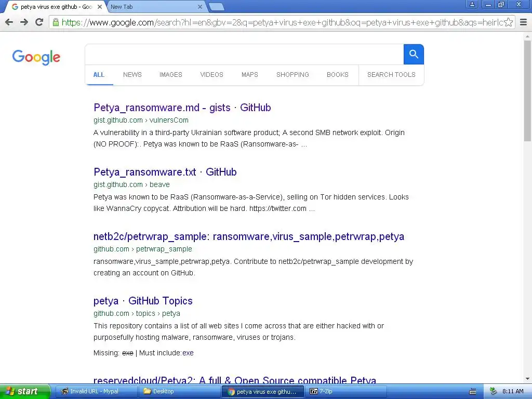The height and width of the screenshot is (399, 532).
Task: Open SEARCH TOOLS options
Action: (x=391, y=75)
